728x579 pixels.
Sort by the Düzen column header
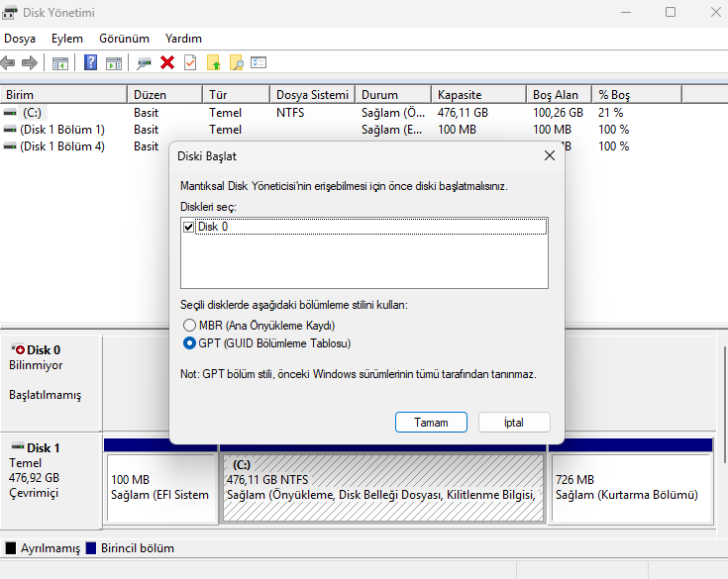pyautogui.click(x=164, y=95)
